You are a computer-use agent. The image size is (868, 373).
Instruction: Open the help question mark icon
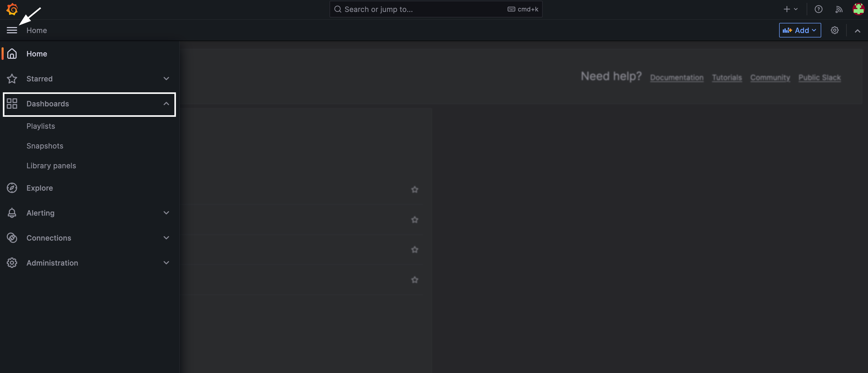[x=818, y=9]
